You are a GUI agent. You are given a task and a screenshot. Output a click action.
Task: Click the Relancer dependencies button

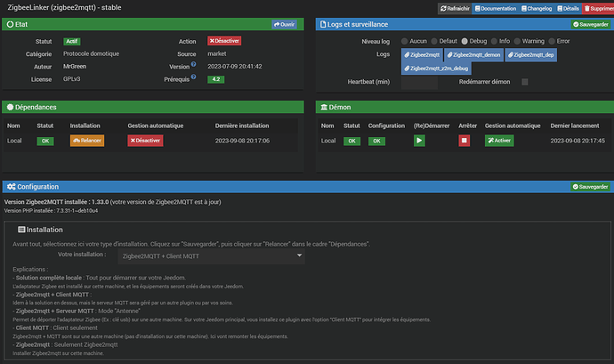86,141
